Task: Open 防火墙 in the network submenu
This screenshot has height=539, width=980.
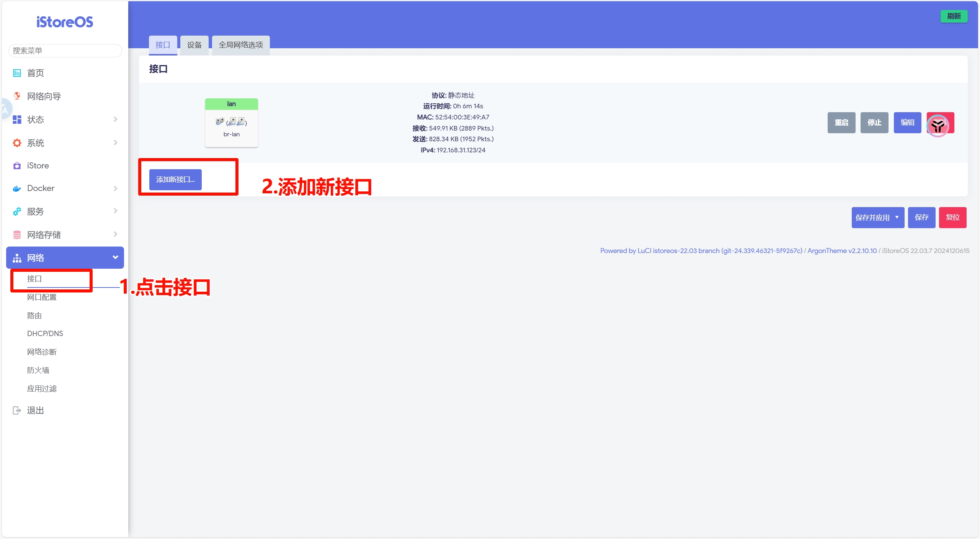Action: 38,370
